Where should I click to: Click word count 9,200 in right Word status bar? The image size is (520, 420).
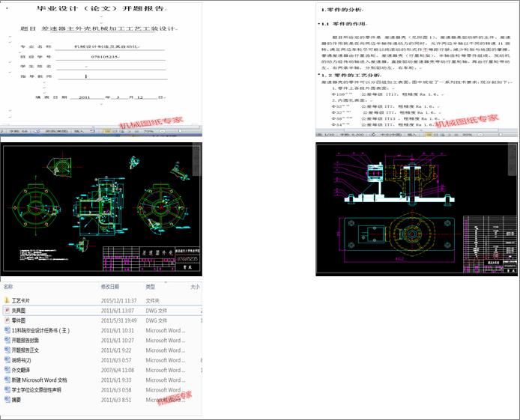point(352,135)
